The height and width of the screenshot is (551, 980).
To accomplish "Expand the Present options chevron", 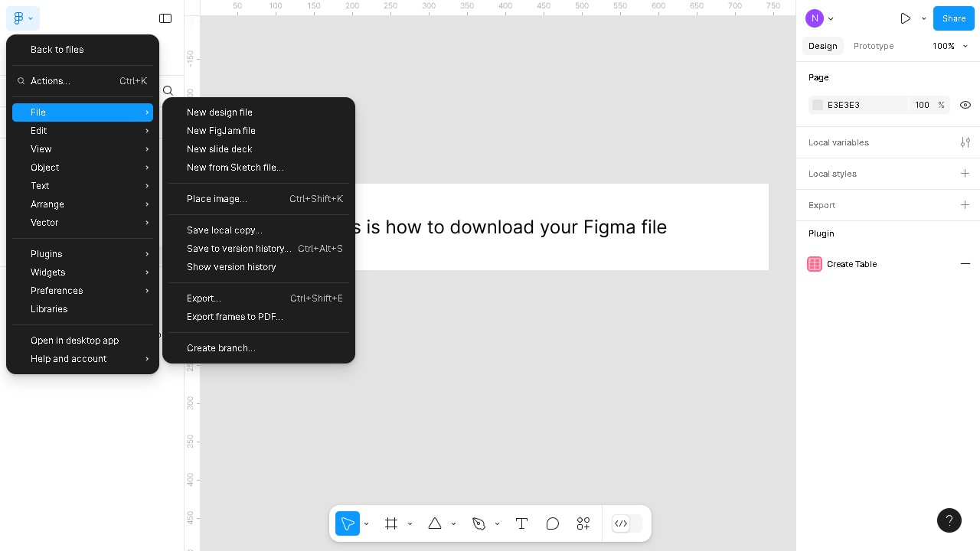I will pyautogui.click(x=924, y=18).
